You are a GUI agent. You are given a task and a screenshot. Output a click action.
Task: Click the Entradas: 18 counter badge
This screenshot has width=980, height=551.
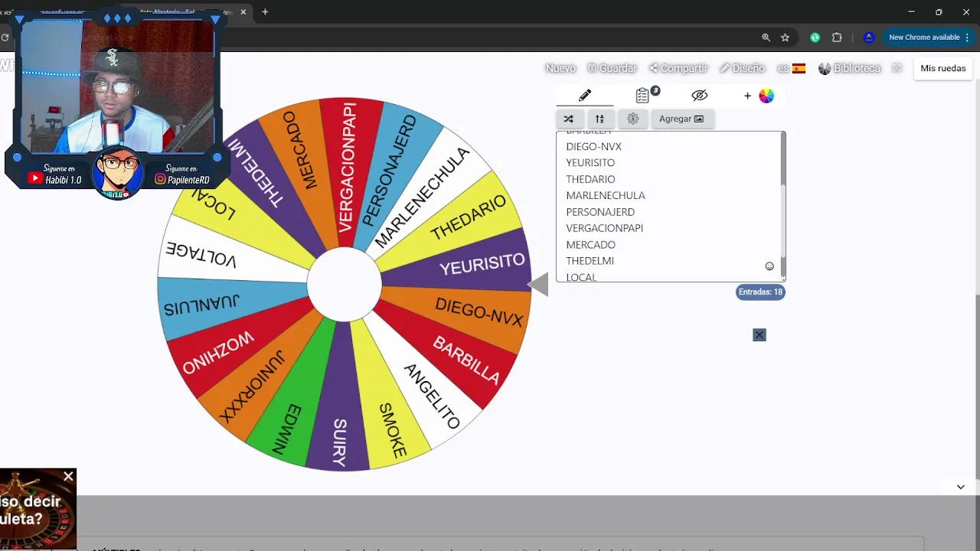[760, 292]
